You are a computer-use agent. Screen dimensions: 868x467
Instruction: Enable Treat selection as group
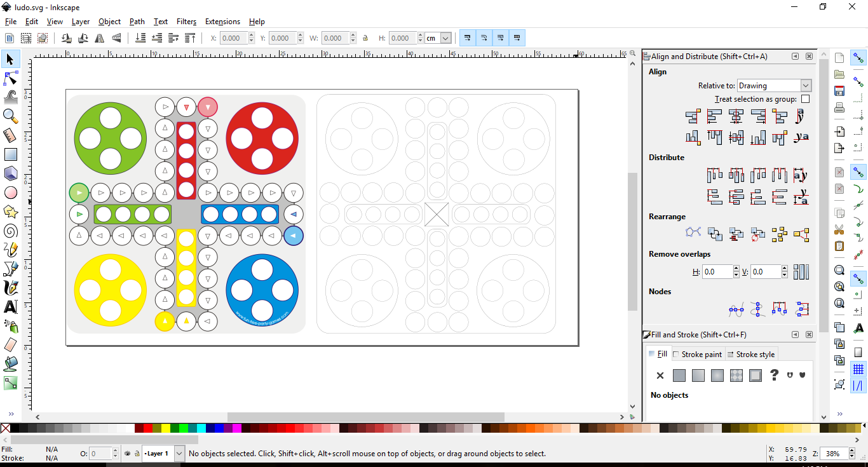(805, 98)
